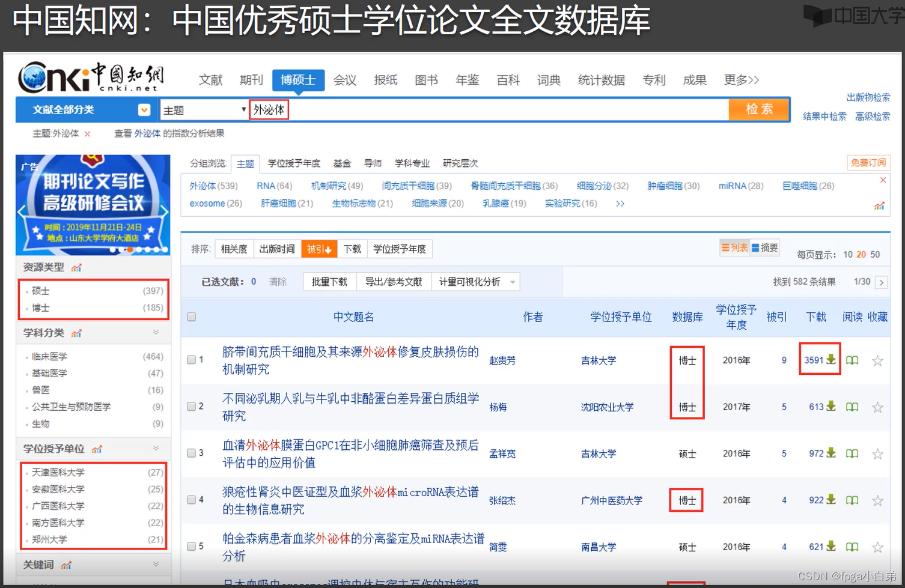This screenshot has width=905, height=588.
Task: Favorite the 张绍杰 thesis with star
Action: tap(877, 500)
